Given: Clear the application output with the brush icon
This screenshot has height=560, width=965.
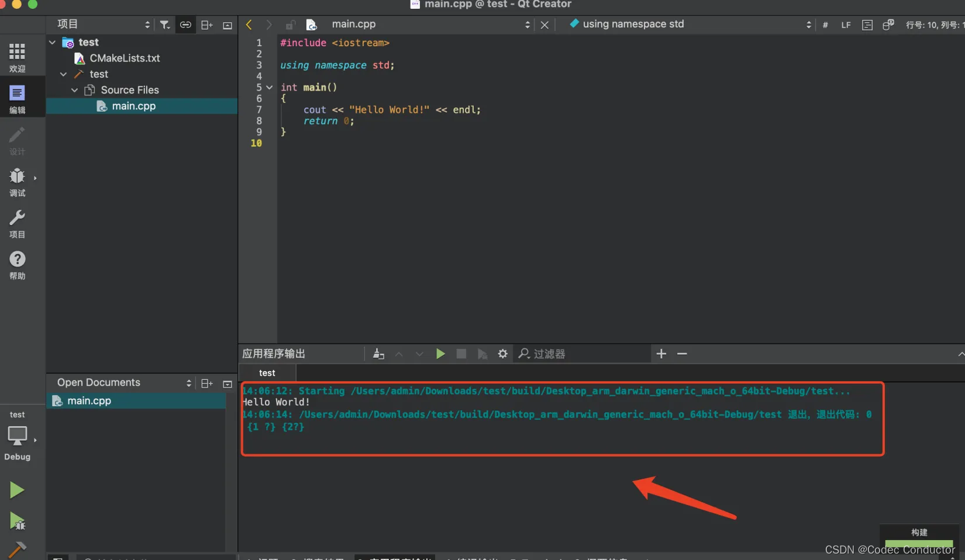Looking at the screenshot, I should tap(378, 353).
